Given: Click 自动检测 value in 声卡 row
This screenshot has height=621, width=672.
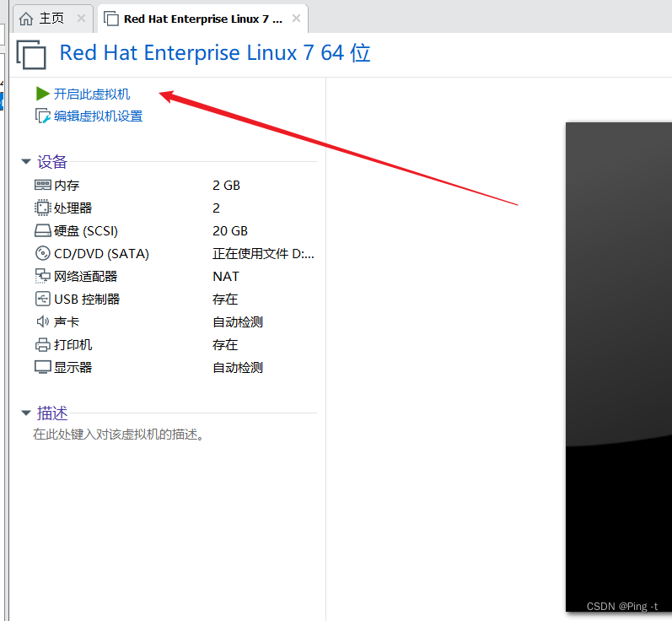Looking at the screenshot, I should pos(238,322).
